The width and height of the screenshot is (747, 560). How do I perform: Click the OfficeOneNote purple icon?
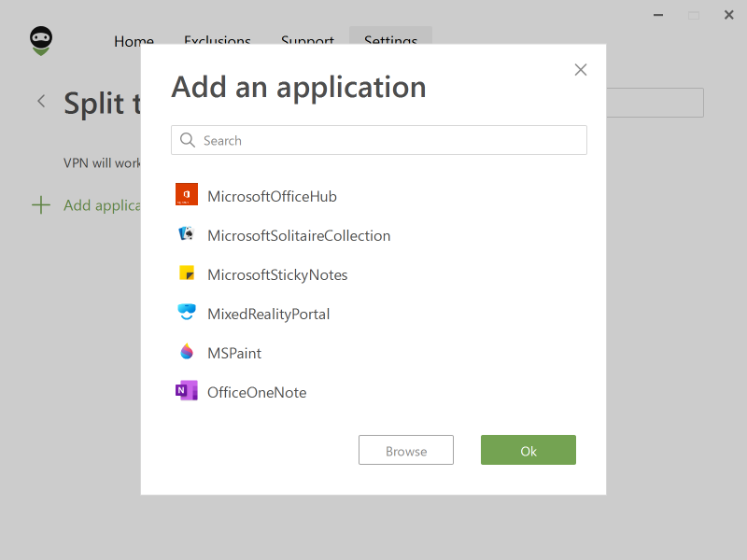pyautogui.click(x=186, y=390)
